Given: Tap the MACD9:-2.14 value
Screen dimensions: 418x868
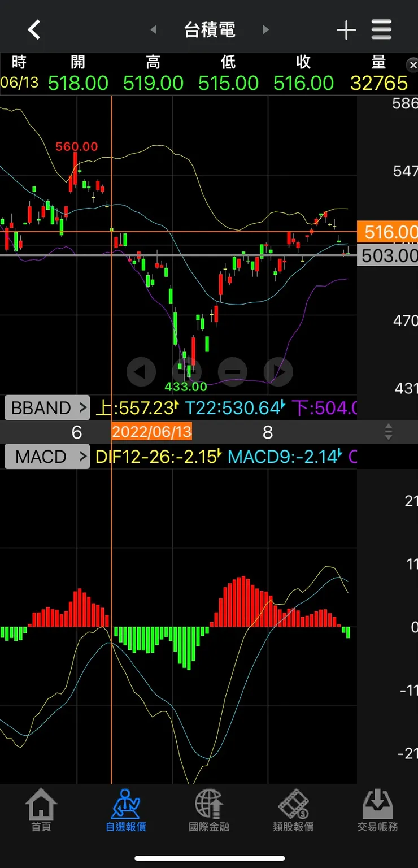Looking at the screenshot, I should coord(286,457).
